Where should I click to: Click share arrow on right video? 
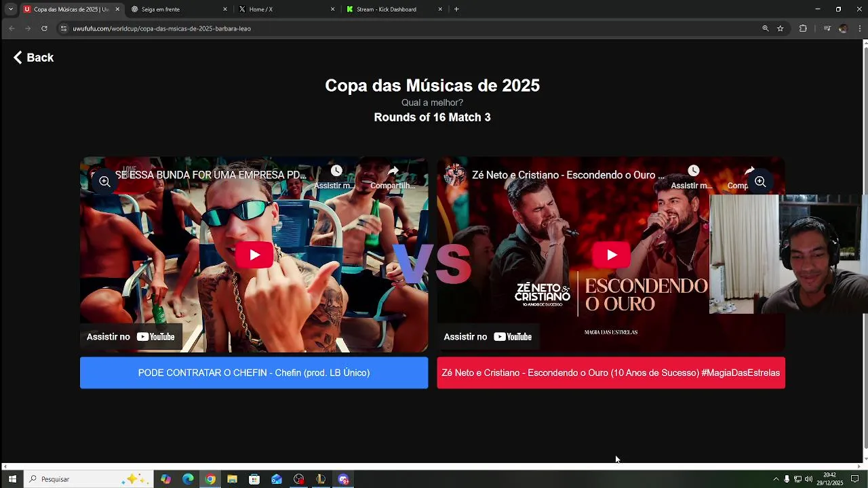[749, 171]
